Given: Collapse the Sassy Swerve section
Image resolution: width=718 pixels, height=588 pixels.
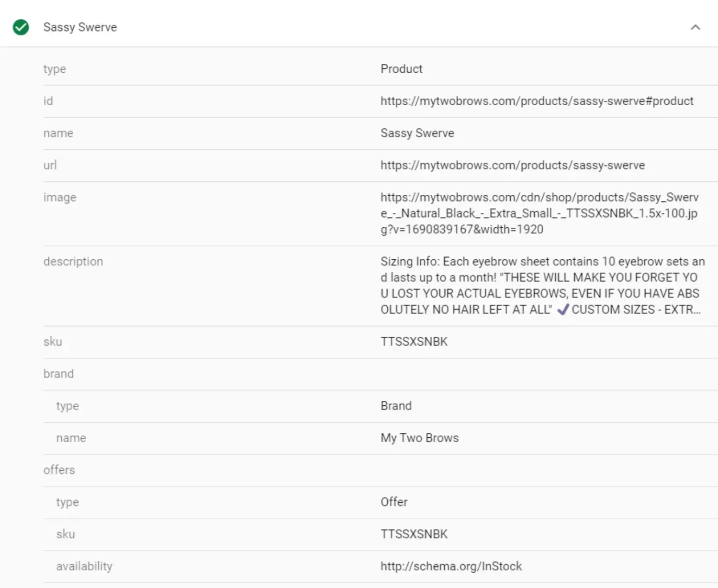Looking at the screenshot, I should [x=696, y=27].
